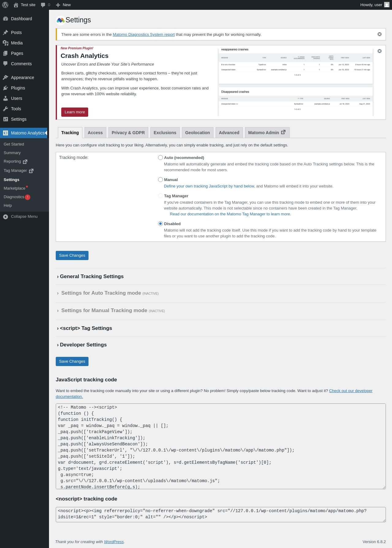The width and height of the screenshot is (392, 548).
Task: Open link to define tracking JavaScript by hand
Action: pyautogui.click(x=209, y=186)
